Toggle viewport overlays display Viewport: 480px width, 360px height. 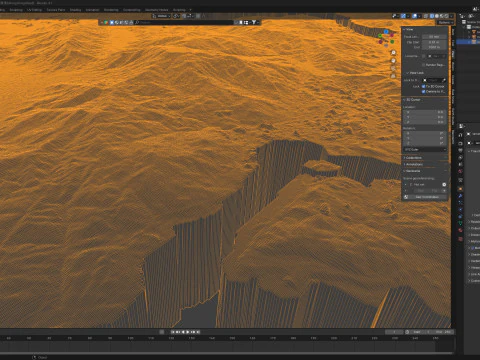coord(415,16)
